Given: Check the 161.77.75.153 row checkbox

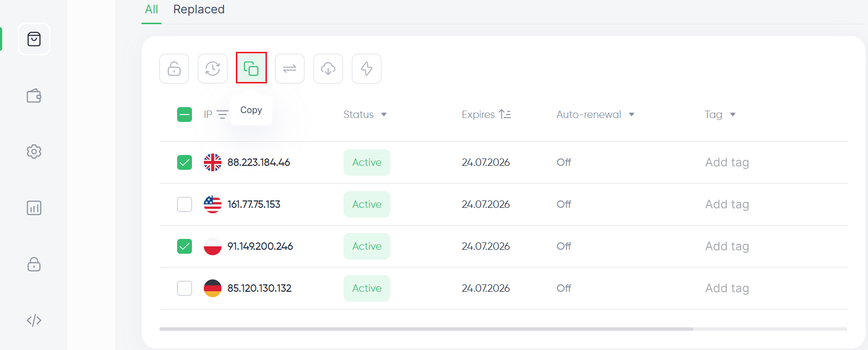Looking at the screenshot, I should click(185, 204).
